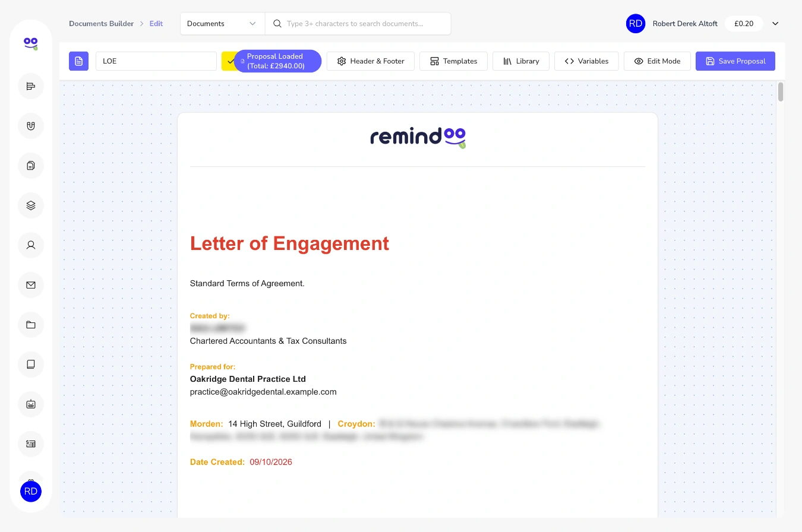Click the purple document icon button
Viewport: 802px width, 532px height.
tap(78, 61)
